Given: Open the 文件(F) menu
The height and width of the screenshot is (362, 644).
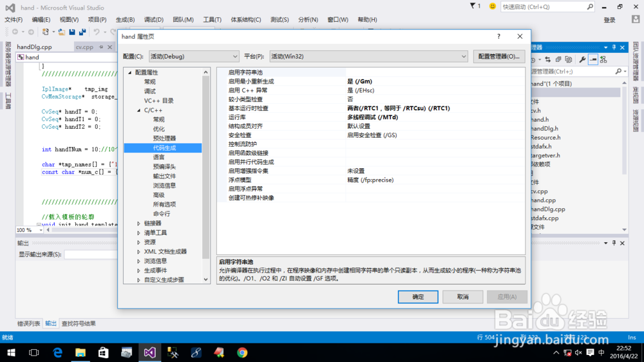Looking at the screenshot, I should pyautogui.click(x=14, y=19).
